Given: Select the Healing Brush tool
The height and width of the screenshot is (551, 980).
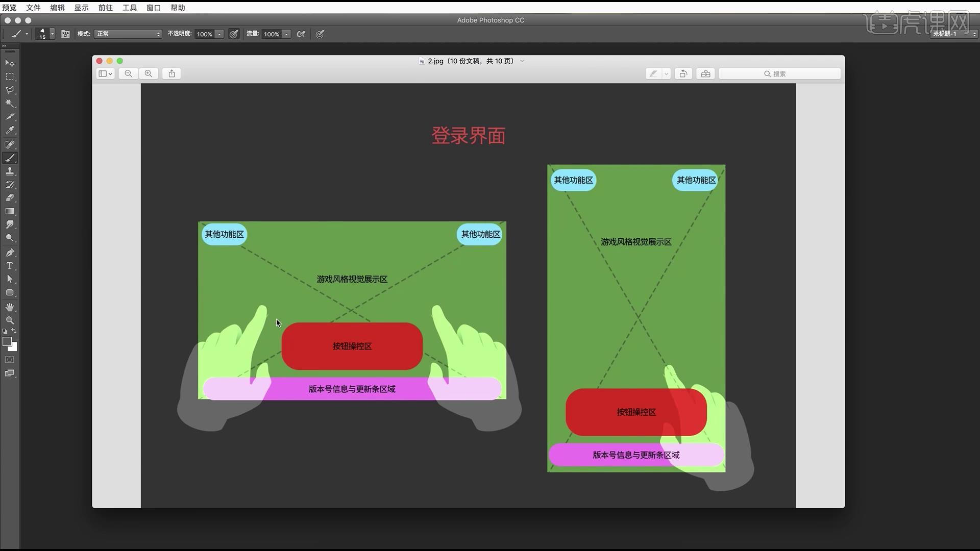Looking at the screenshot, I should tap(10, 144).
